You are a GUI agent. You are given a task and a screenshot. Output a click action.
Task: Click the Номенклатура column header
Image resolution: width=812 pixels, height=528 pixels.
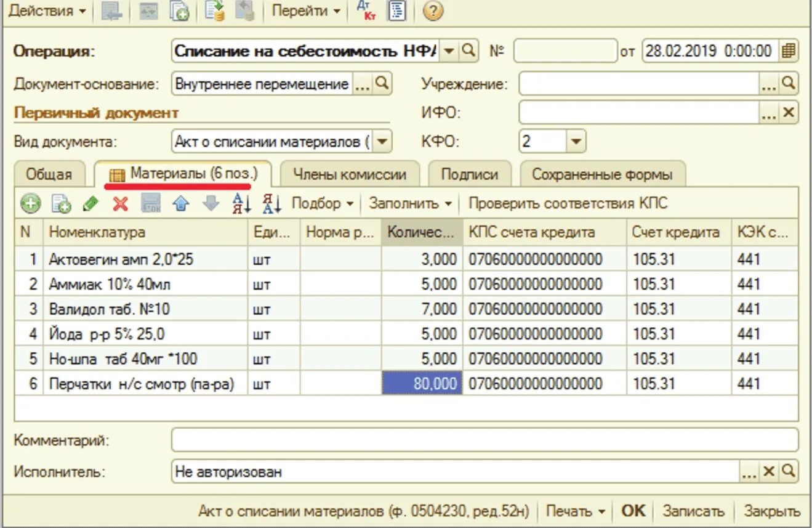point(146,232)
